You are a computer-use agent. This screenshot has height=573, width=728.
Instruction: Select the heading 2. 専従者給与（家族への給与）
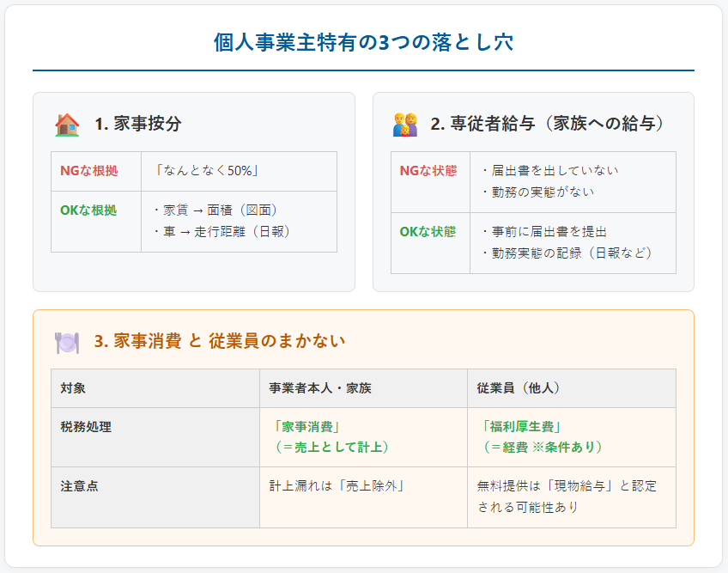click(x=547, y=124)
